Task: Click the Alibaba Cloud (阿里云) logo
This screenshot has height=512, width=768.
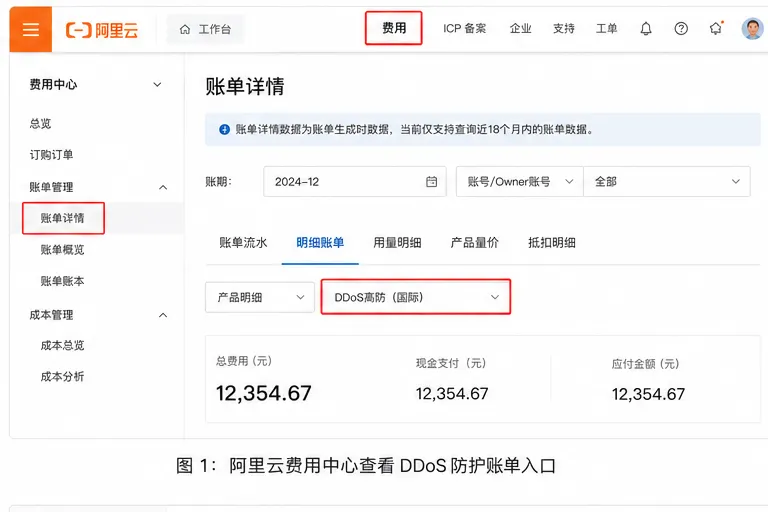Action: click(102, 30)
